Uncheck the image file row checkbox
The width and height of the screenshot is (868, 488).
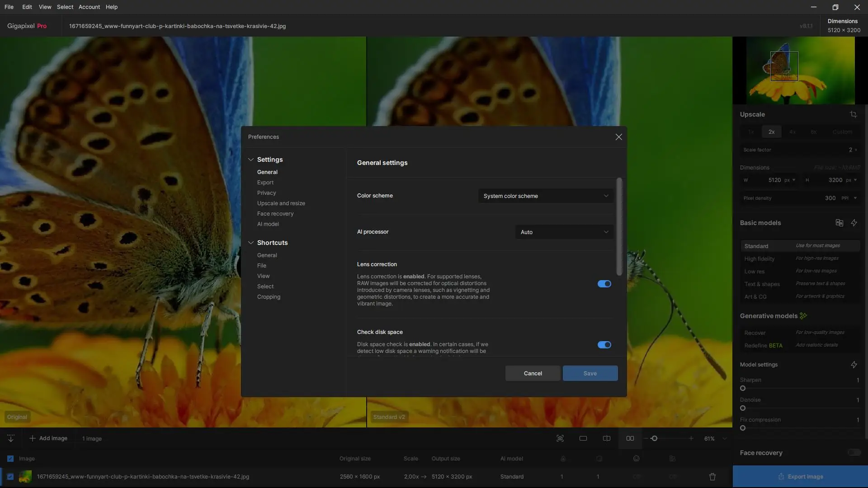(x=10, y=477)
